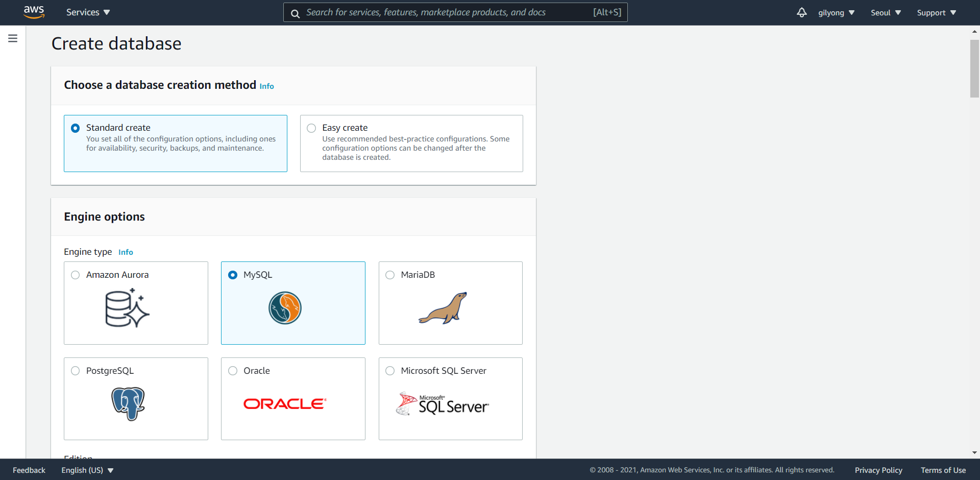980x480 pixels.
Task: Open the Terms of Use link
Action: tap(943, 470)
